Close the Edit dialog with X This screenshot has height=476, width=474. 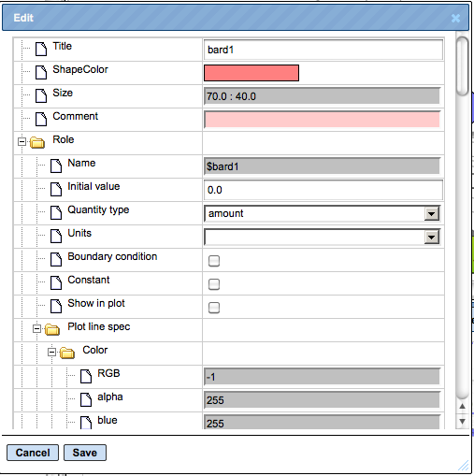click(455, 19)
